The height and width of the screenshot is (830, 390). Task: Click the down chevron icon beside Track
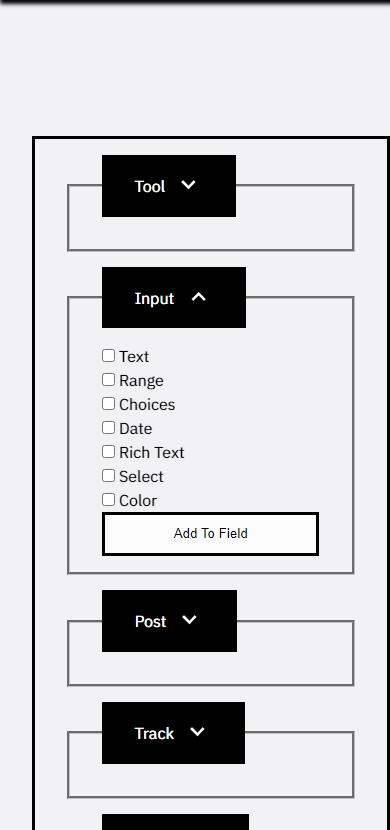[x=197, y=732]
